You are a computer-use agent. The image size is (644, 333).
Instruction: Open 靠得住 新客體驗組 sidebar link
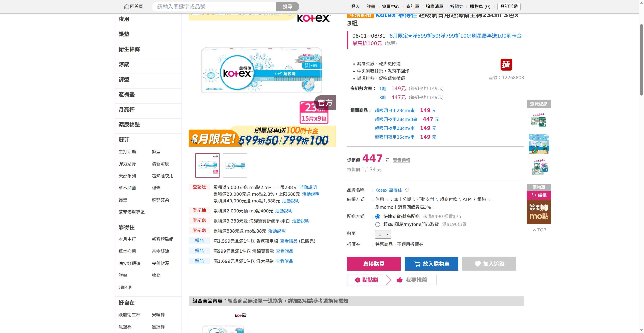tap(163, 239)
